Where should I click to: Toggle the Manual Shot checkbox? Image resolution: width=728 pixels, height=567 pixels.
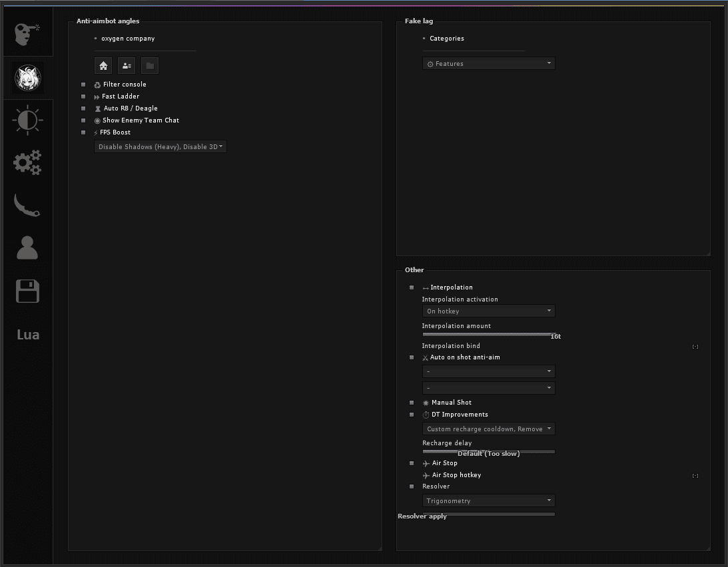click(x=412, y=403)
